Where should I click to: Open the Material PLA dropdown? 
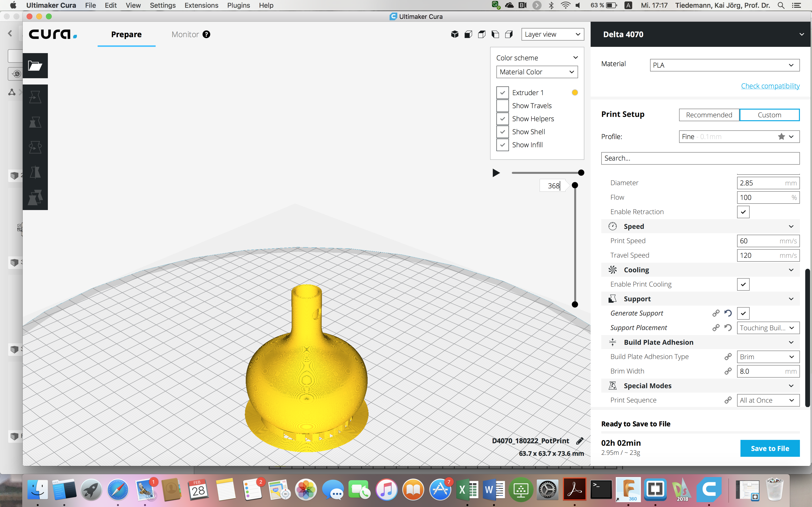point(725,65)
